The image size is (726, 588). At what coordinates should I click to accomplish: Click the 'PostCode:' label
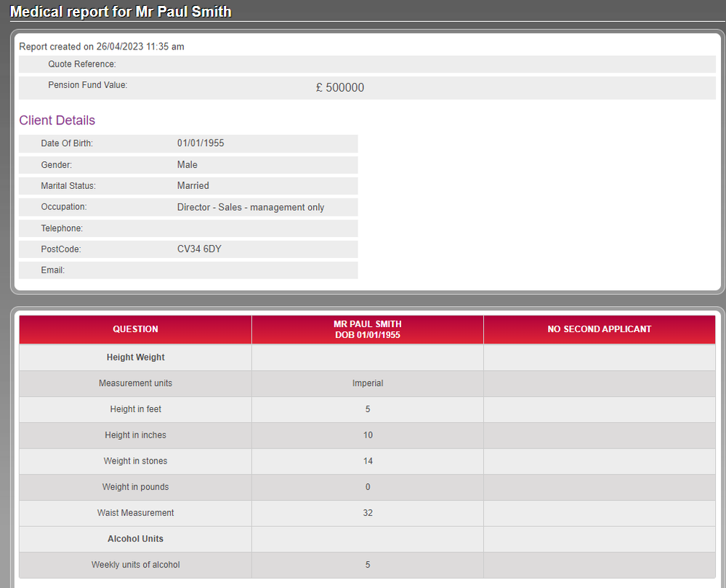[60, 249]
